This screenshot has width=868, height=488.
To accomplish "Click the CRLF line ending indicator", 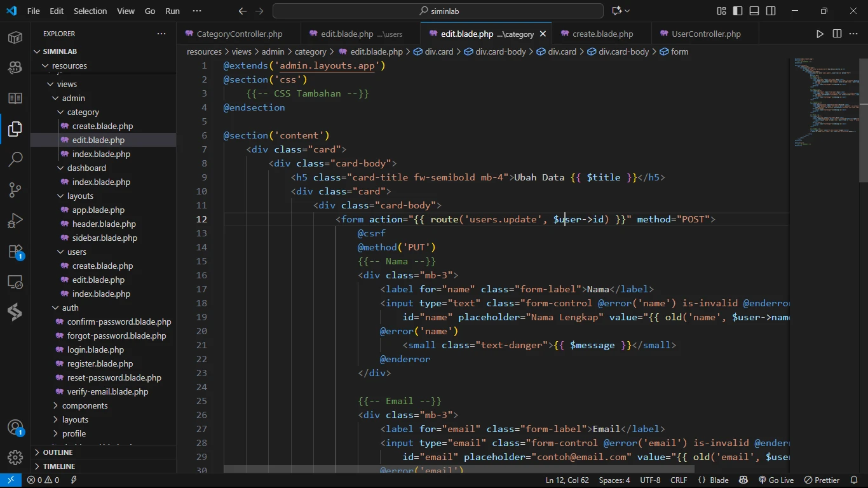I will (679, 480).
